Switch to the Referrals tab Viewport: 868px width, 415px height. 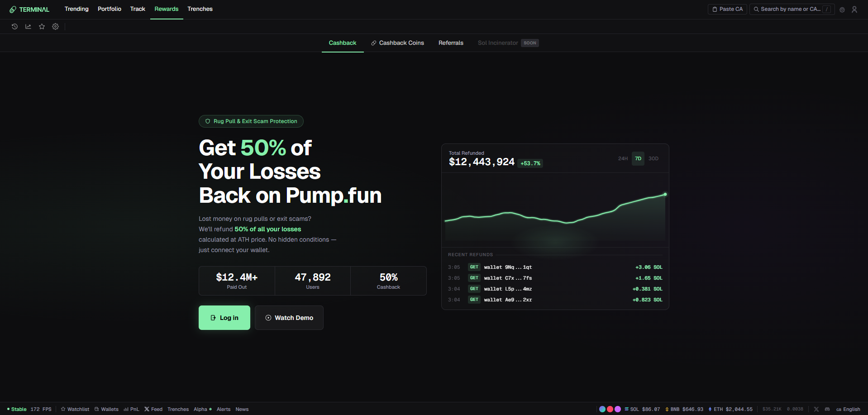point(451,43)
